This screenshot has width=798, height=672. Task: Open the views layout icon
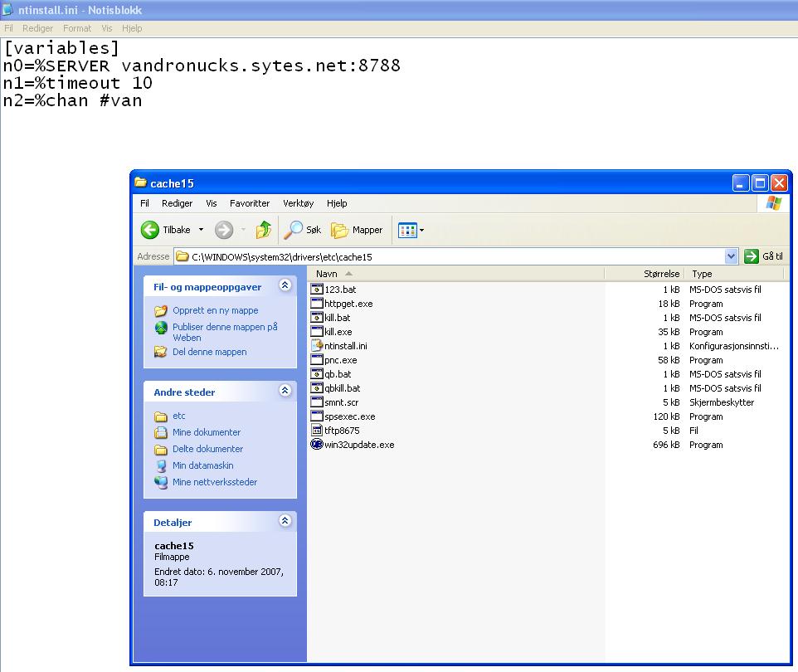407,230
